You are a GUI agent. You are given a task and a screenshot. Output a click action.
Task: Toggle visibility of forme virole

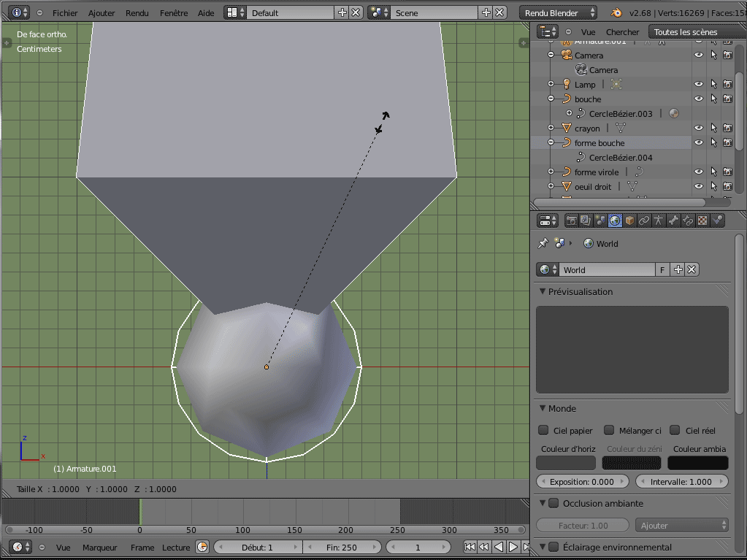click(x=699, y=172)
